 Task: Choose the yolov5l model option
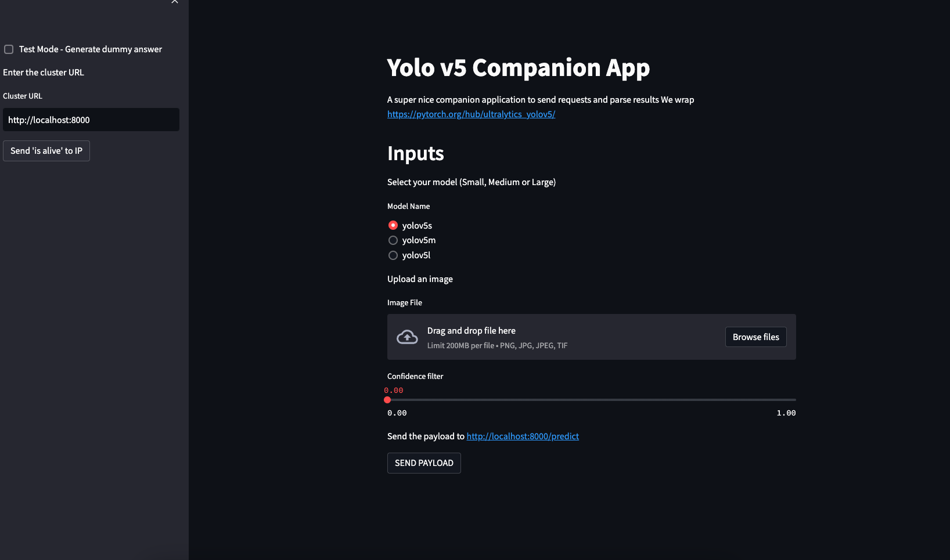(x=393, y=255)
